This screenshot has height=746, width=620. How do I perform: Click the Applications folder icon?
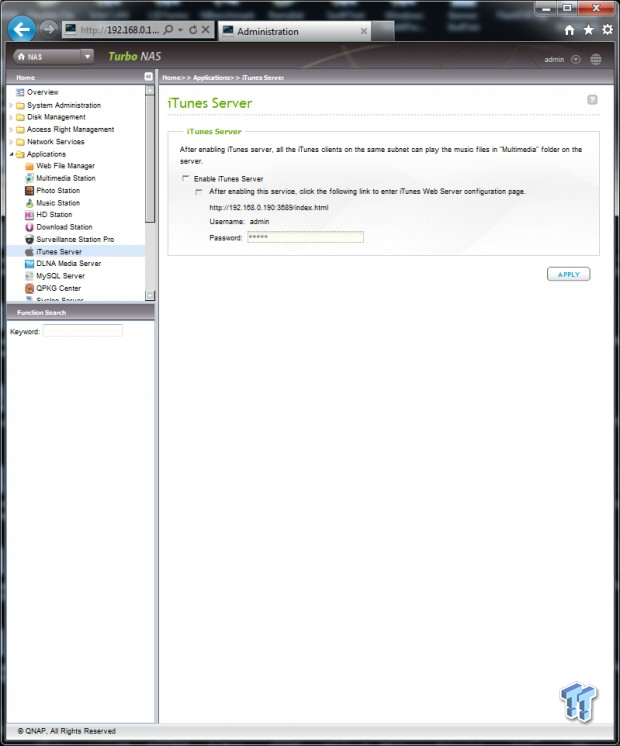point(20,154)
